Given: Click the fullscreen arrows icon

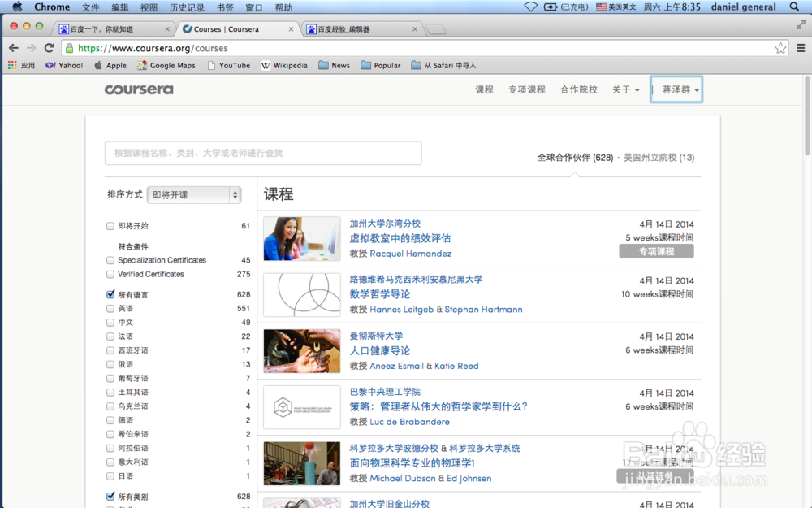Looking at the screenshot, I should pos(801,24).
